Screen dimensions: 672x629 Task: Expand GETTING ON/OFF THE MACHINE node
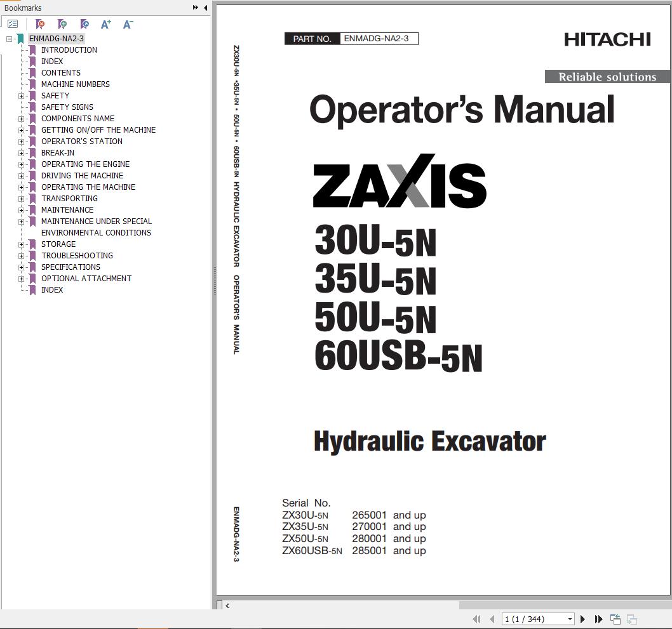[x=21, y=130]
